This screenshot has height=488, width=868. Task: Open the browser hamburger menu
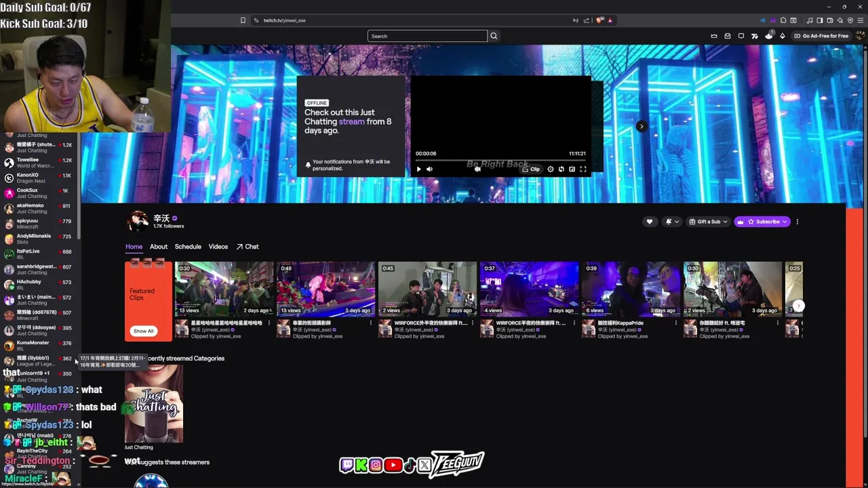pyautogui.click(x=861, y=20)
